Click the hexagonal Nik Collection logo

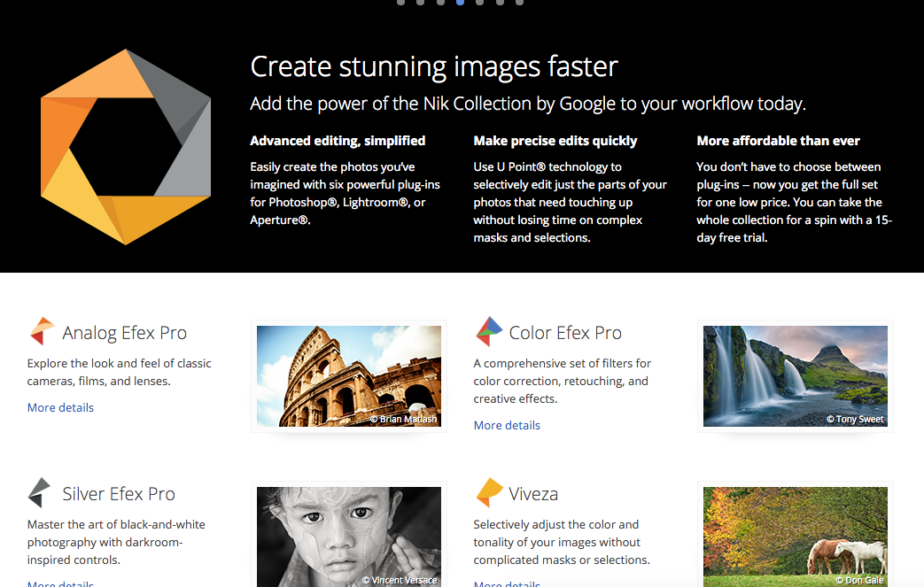125,147
